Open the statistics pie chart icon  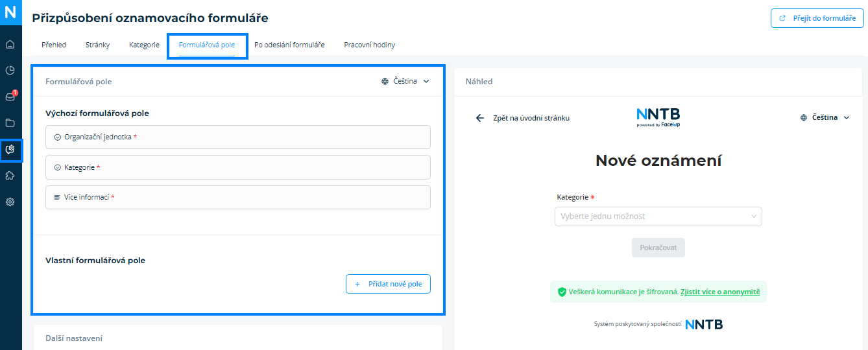[10, 71]
